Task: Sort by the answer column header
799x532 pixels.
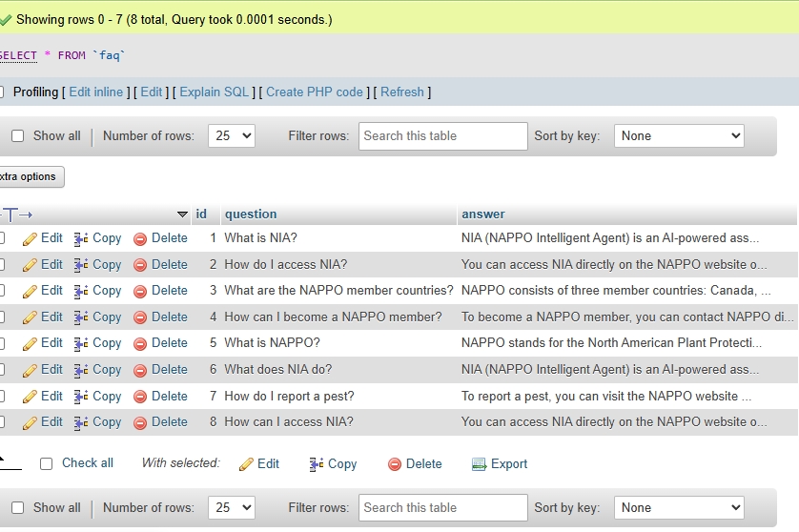Action: point(483,214)
